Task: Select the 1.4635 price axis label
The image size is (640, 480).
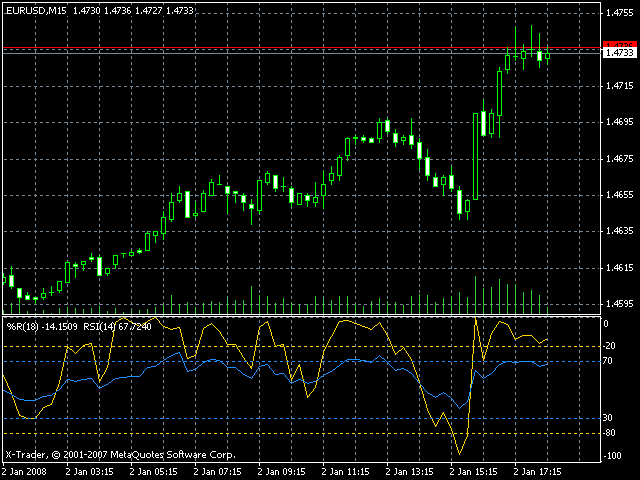Action: coord(620,231)
